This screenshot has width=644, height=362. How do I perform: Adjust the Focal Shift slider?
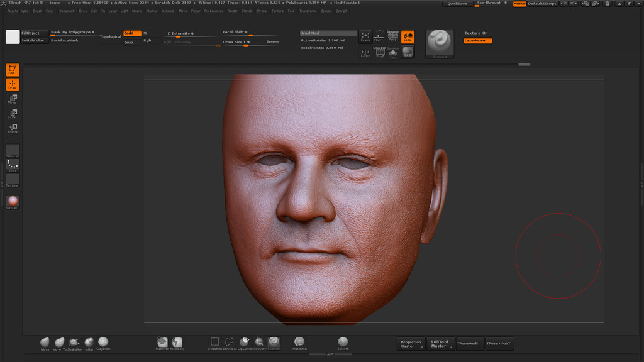pyautogui.click(x=250, y=33)
